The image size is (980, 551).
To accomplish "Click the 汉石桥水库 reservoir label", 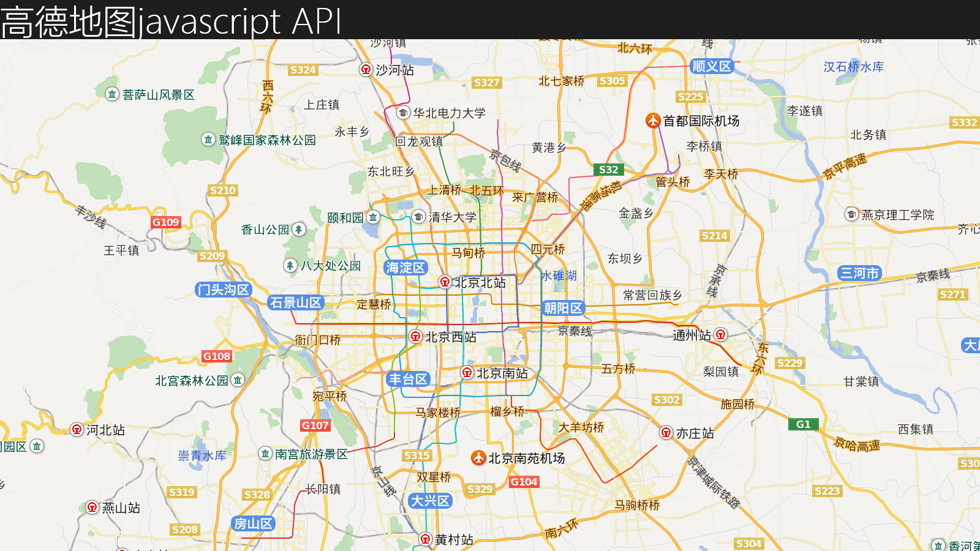I will 854,67.
